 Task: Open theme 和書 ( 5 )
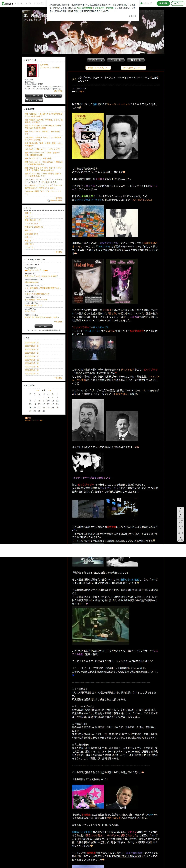tap(29, 213)
